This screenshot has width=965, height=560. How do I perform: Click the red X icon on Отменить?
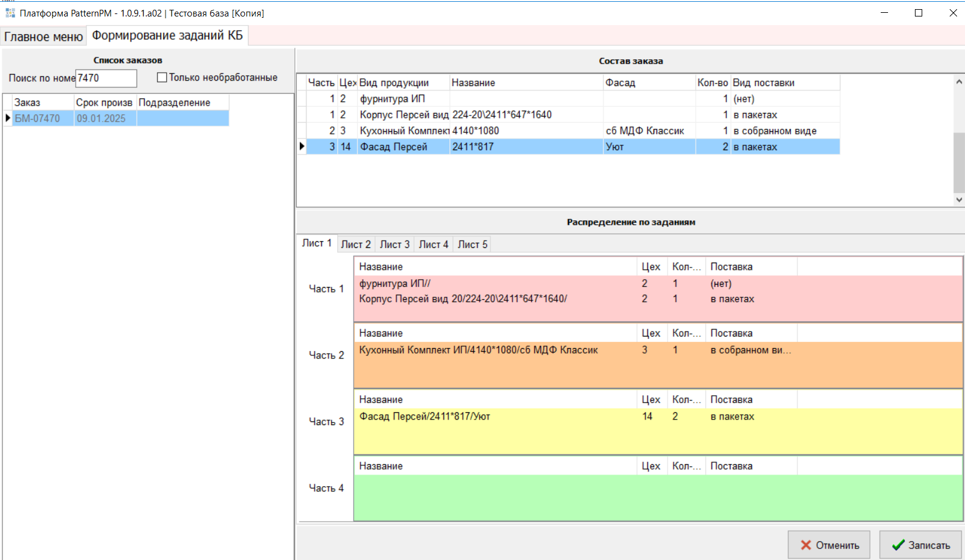(806, 545)
